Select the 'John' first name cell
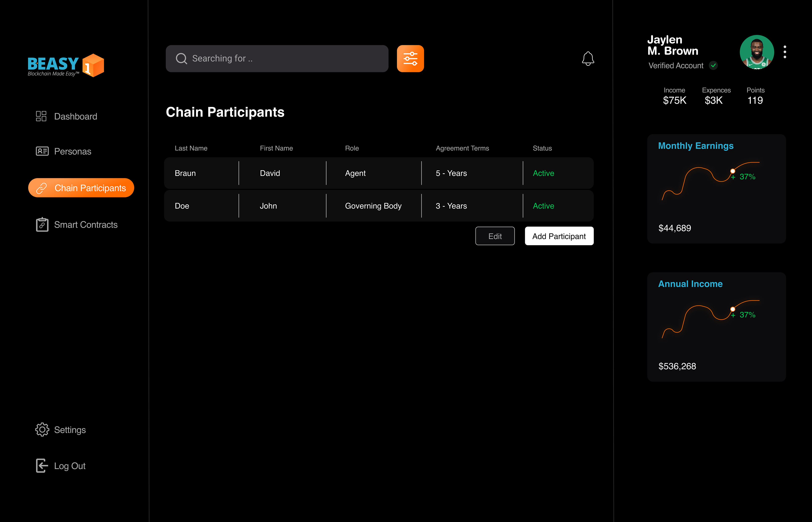The height and width of the screenshot is (522, 812). click(268, 206)
